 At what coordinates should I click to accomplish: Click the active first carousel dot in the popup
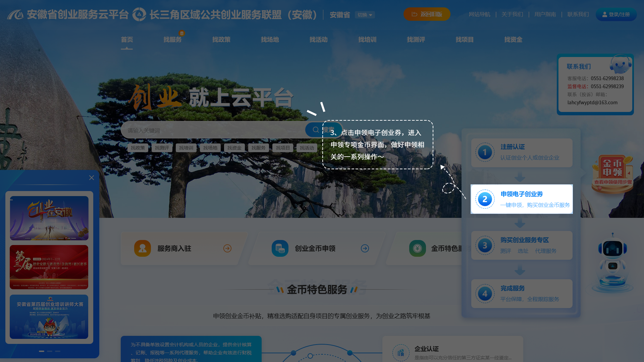point(42,351)
